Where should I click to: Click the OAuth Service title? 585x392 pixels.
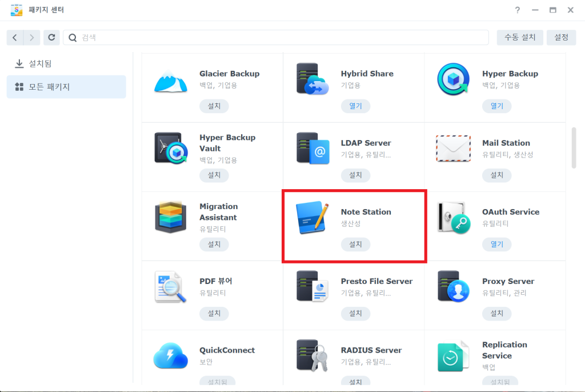click(x=511, y=212)
